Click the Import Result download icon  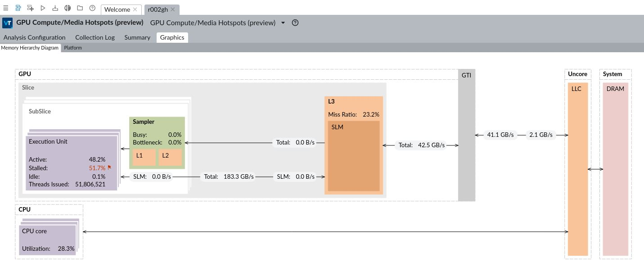click(x=55, y=8)
